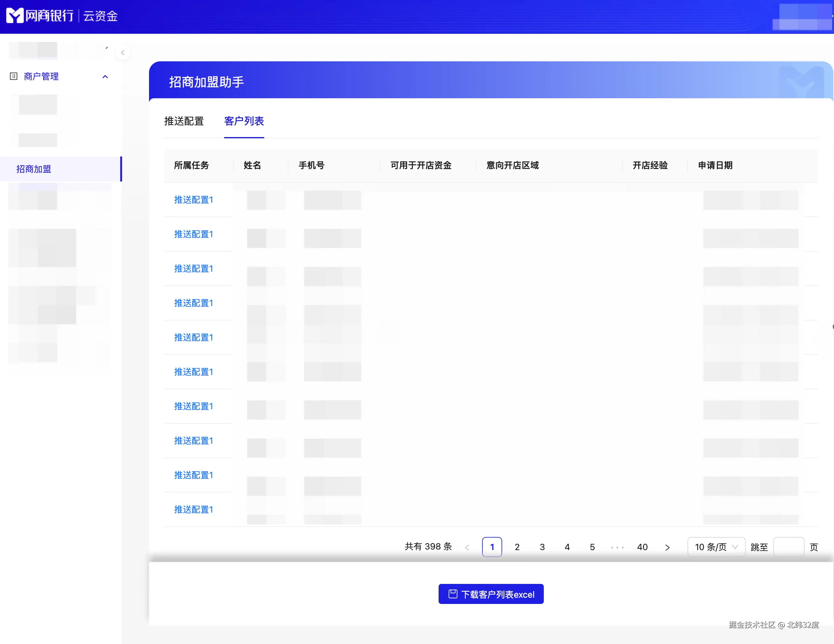Viewport: 834px width, 644px height.
Task: Click the pagination ellipsis jump icon
Action: [617, 547]
